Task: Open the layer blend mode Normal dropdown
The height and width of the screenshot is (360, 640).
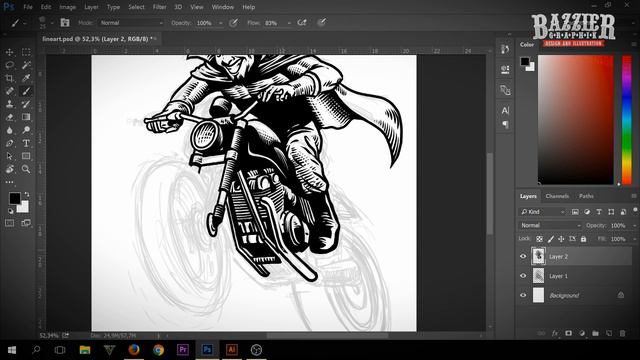Action: click(550, 225)
